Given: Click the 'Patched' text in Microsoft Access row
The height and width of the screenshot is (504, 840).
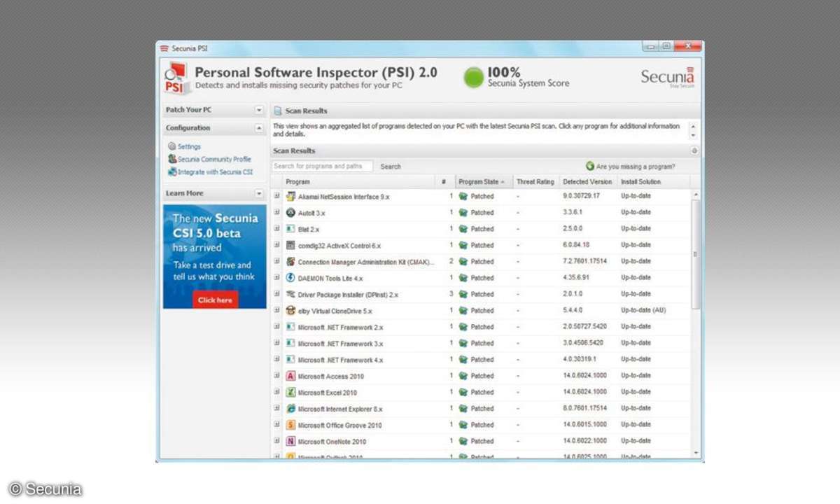Looking at the screenshot, I should pos(482,376).
